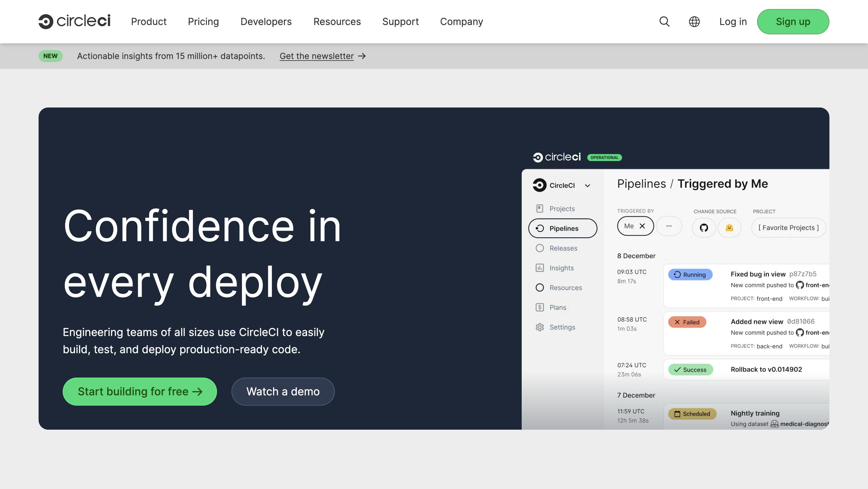
Task: Click the Plans dollar icon
Action: [539, 307]
